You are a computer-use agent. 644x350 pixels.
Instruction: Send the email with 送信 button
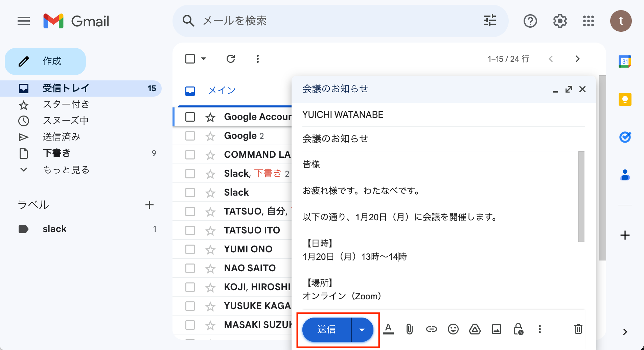327,329
